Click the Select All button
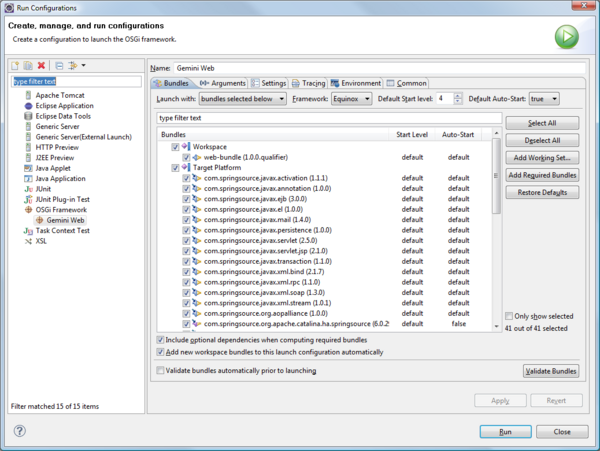The image size is (600, 451). [x=542, y=123]
